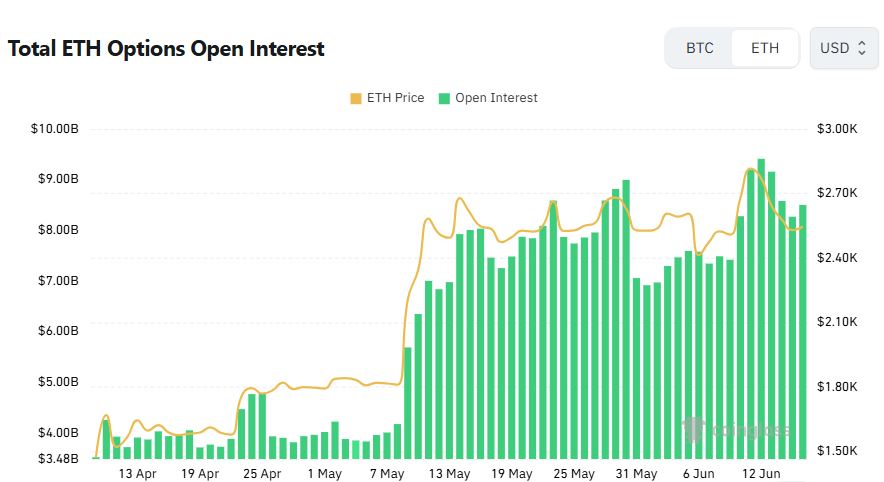Screen dimensions: 884x482
Task: Click the 13 Apr x-axis label
Action: pos(138,474)
